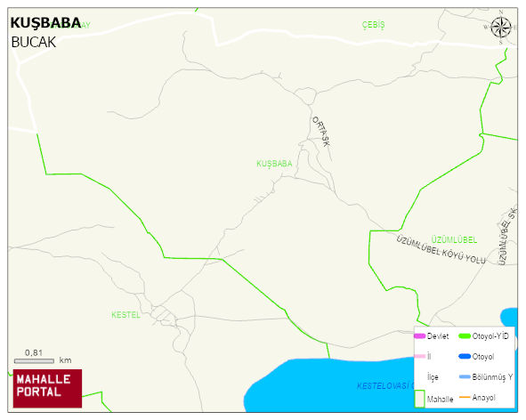The height and width of the screenshot is (420, 526).
Task: Select the KUŞBABA map label
Action: click(x=274, y=164)
